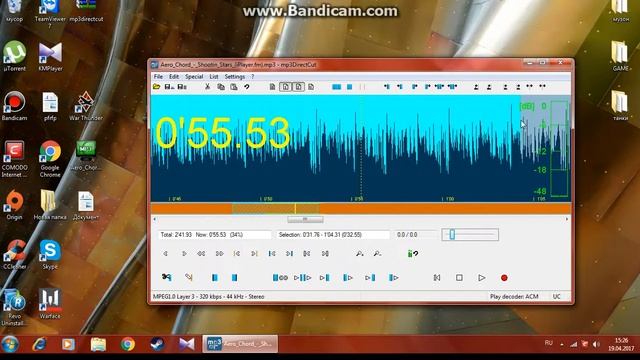
Task: Click the taskbar clock showing 15:26
Action: [621, 344]
